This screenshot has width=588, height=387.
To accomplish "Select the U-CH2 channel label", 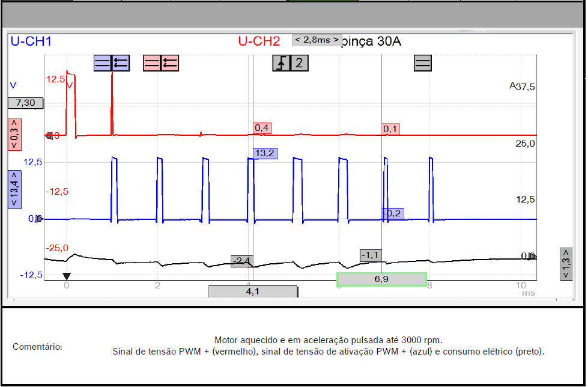I will [x=259, y=41].
